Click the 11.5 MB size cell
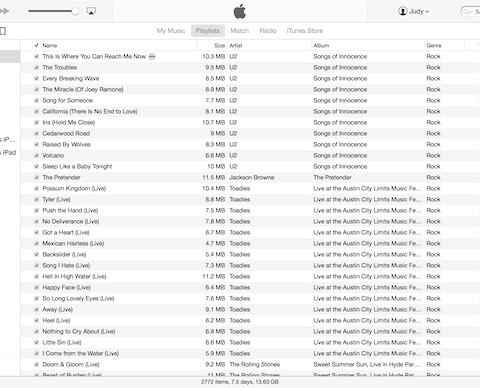The height and width of the screenshot is (388, 480). pyautogui.click(x=214, y=177)
